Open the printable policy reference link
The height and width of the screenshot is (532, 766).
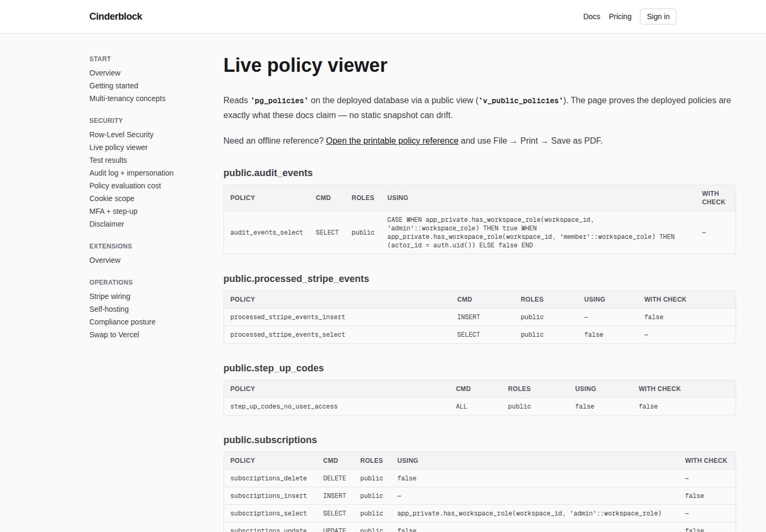(392, 140)
